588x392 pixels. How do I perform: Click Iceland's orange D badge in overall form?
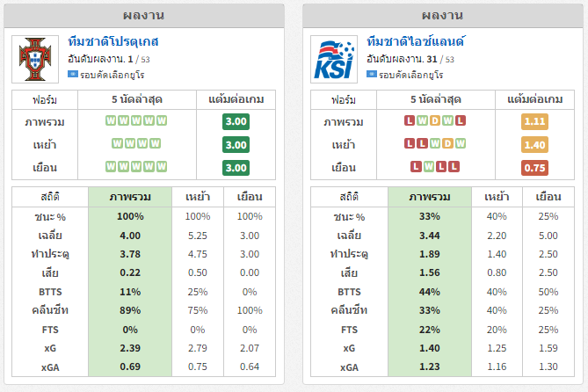tap(435, 120)
